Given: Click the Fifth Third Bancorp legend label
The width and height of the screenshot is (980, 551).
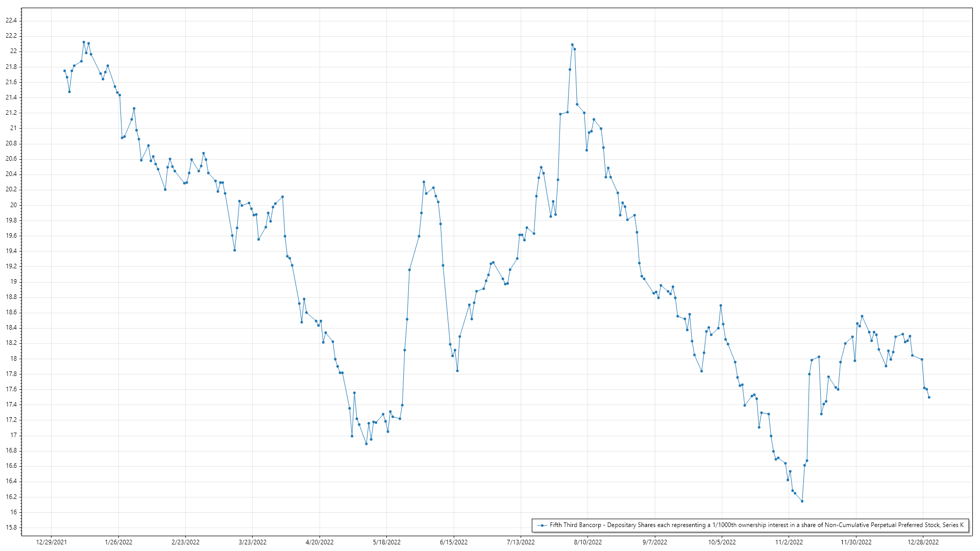Looking at the screenshot, I should [756, 525].
